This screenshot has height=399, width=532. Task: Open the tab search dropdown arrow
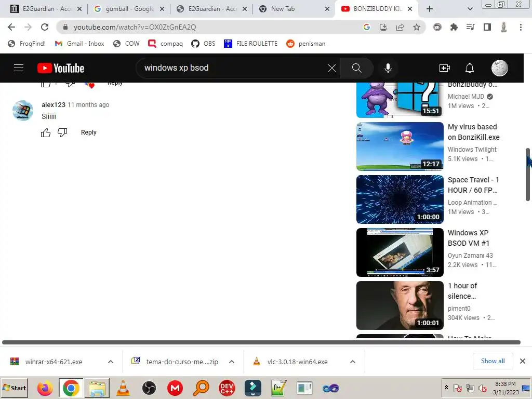(470, 9)
